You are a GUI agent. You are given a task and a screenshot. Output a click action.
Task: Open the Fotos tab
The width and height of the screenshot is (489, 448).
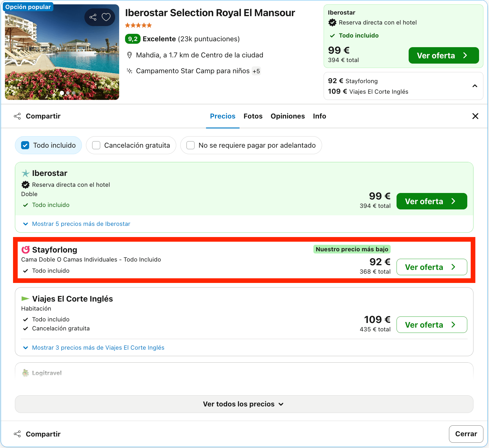253,116
